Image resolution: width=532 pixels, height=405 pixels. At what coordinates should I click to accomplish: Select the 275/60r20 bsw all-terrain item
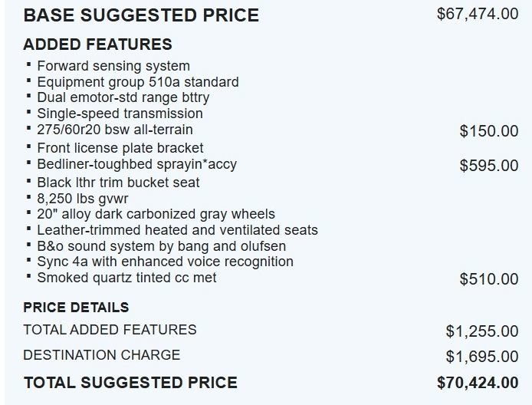pyautogui.click(x=114, y=129)
